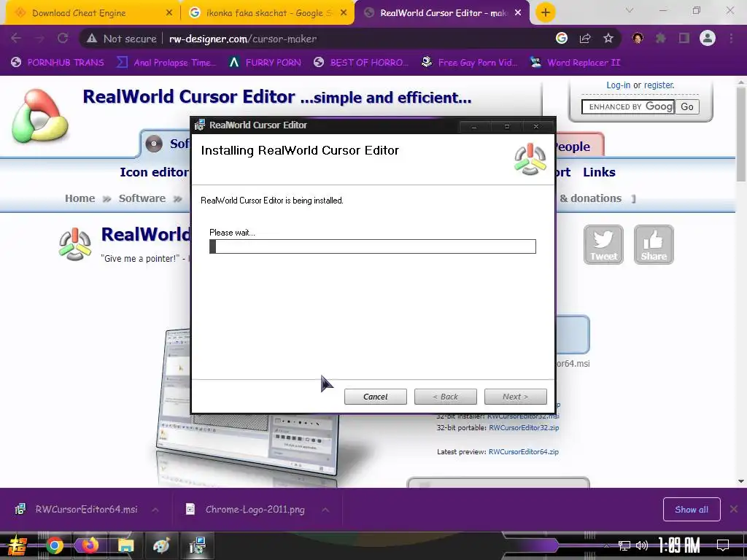Screen dimensions: 747x560
Task: Close the Download Cheat Engine tab
Action: click(x=169, y=13)
